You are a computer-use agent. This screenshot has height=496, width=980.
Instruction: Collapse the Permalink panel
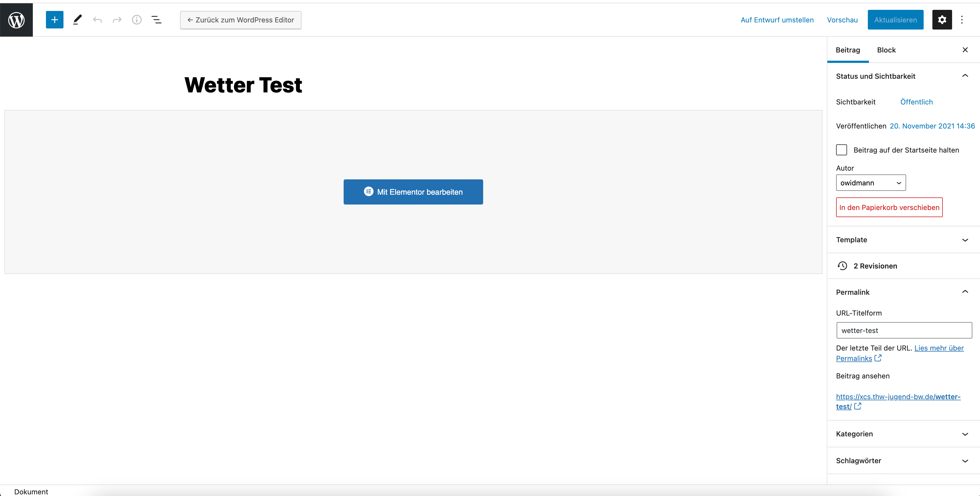(x=903, y=292)
